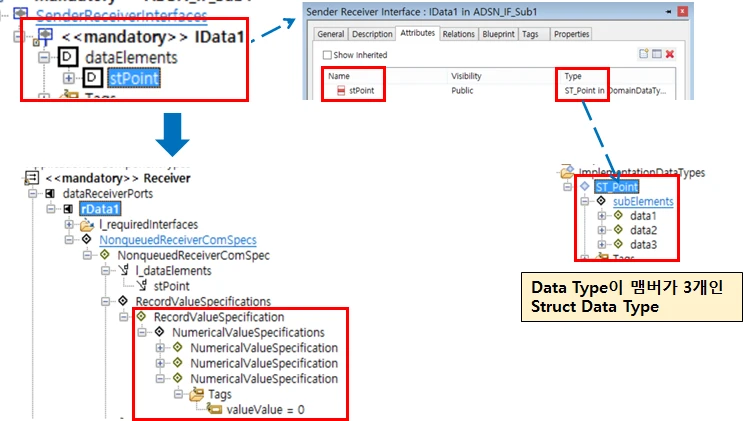Collapse the dataElements node
Screen dimensions: 743x421
click(x=44, y=57)
